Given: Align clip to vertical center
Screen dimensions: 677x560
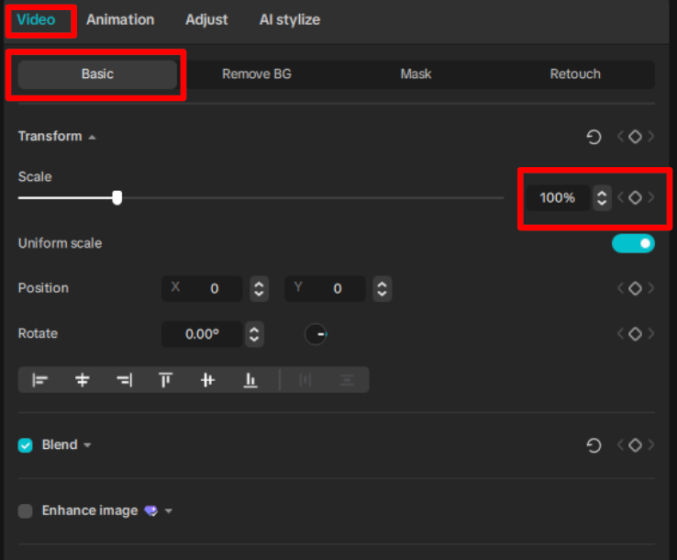Looking at the screenshot, I should (208, 380).
